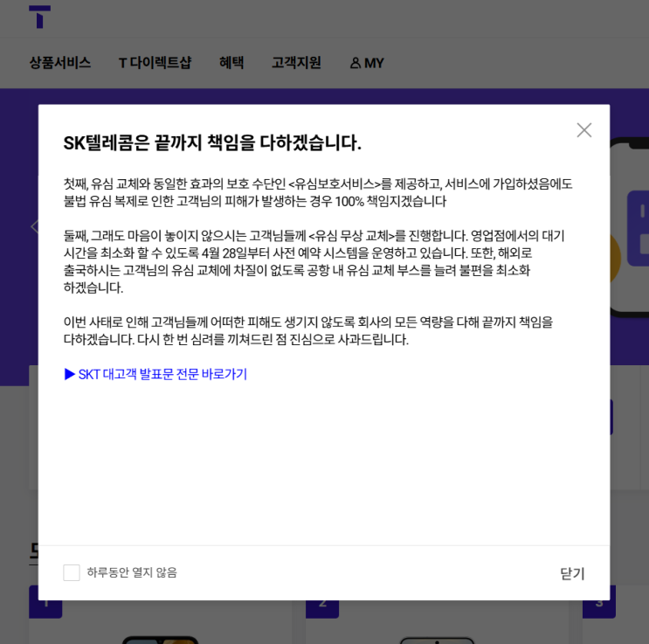Click the rank 2 badge behind popup

322,609
